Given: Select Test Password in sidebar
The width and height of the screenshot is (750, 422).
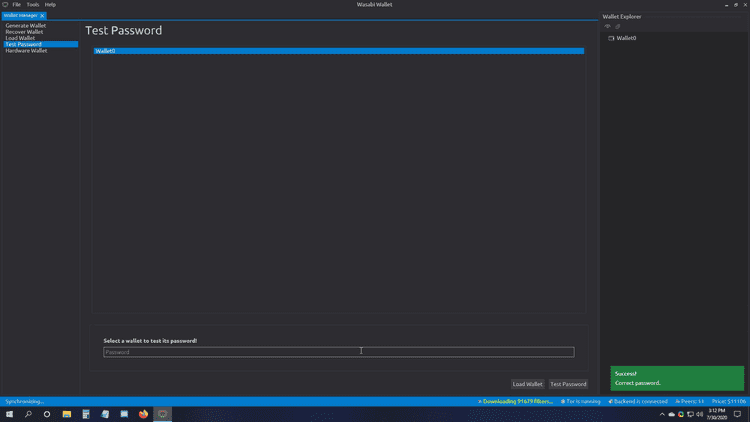Looking at the screenshot, I should point(41,44).
